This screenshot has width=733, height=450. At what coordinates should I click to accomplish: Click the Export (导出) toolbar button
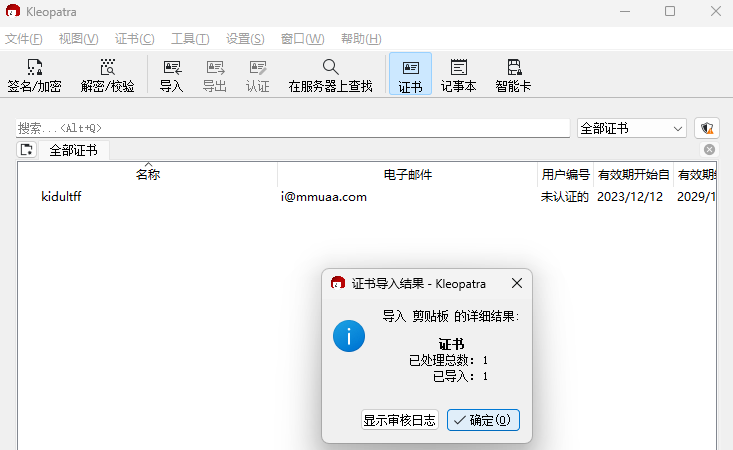[x=215, y=75]
